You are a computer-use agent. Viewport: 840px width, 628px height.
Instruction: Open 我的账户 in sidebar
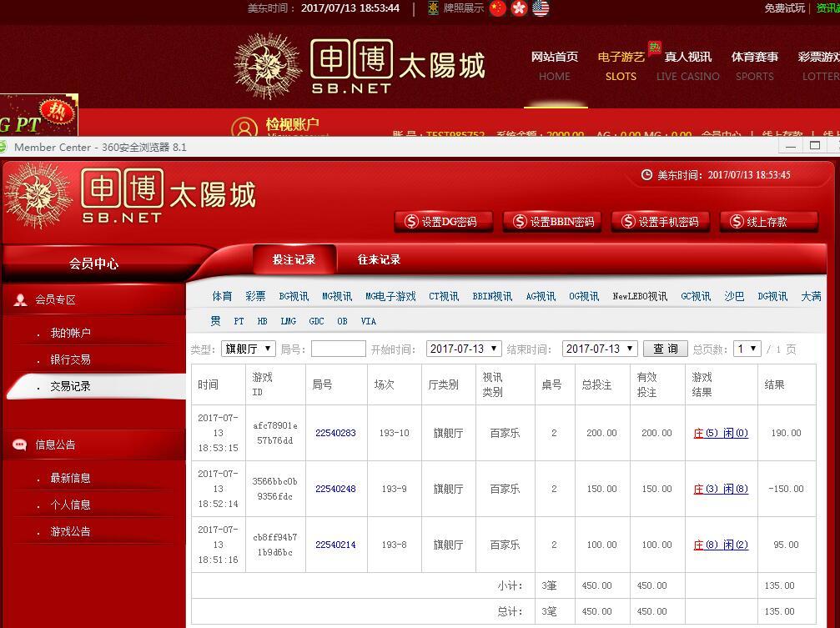point(70,333)
